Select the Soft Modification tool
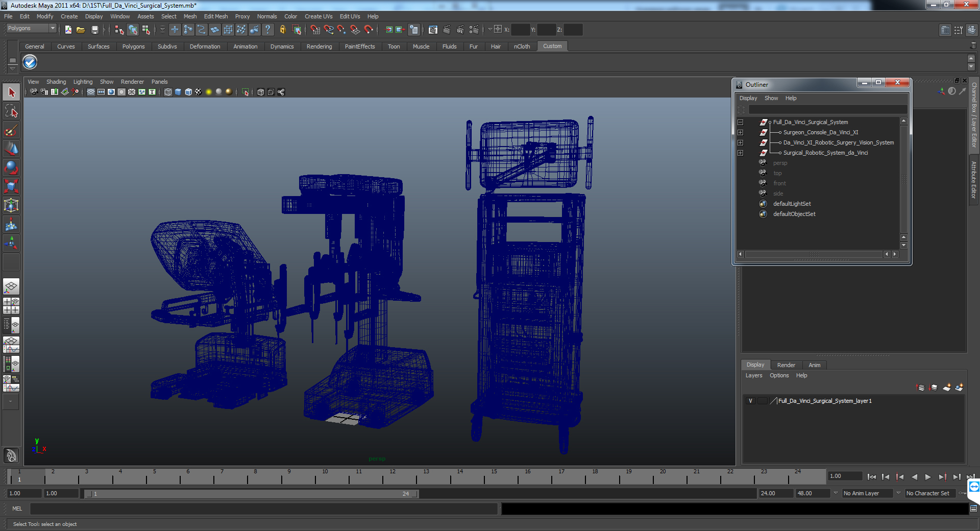 (x=11, y=225)
